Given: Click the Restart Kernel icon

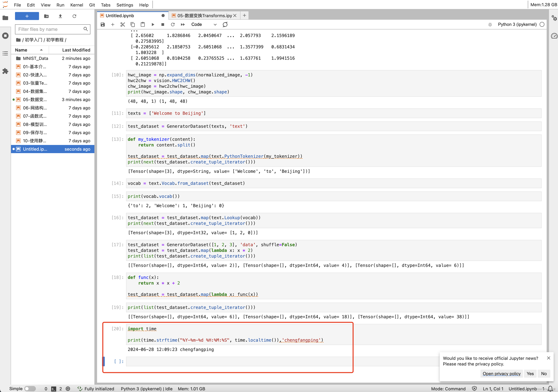Looking at the screenshot, I should 173,24.
